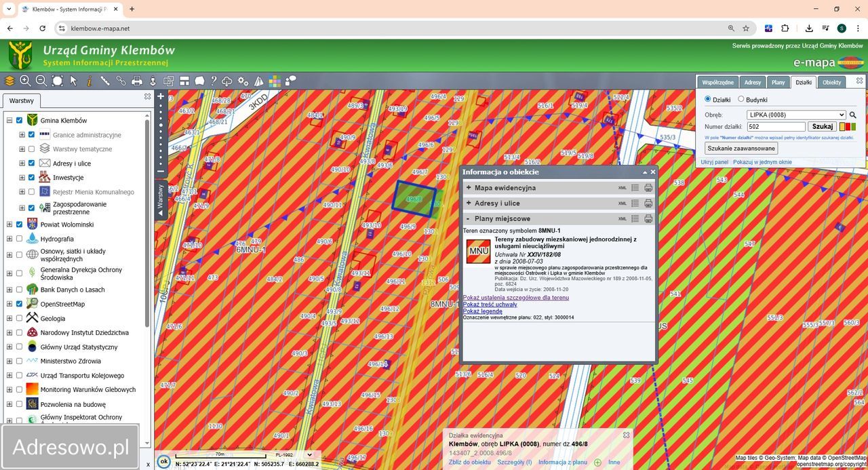The image size is (868, 470).
Task: Open the Obręb LIPKA (0008) dropdown
Action: tap(797, 115)
